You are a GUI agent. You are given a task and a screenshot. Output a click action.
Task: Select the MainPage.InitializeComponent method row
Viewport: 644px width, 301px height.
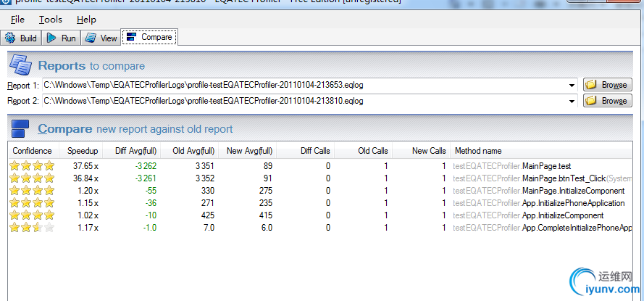point(320,191)
